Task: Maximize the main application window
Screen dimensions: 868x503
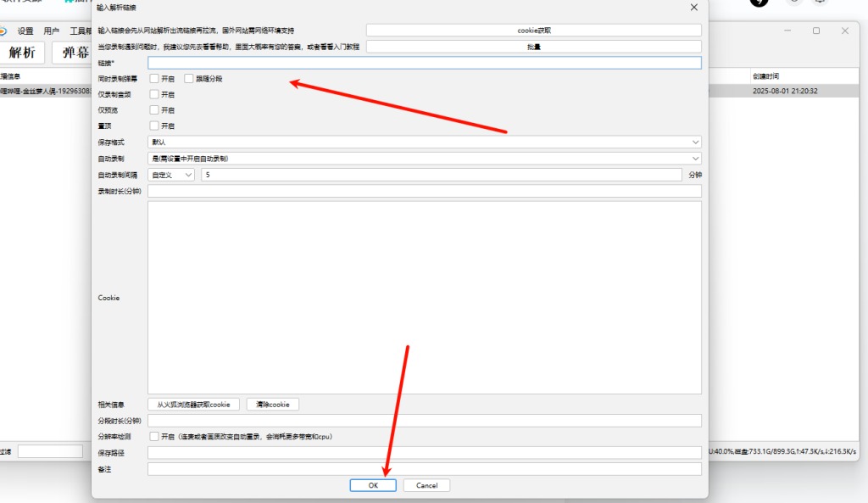Action: click(x=816, y=31)
